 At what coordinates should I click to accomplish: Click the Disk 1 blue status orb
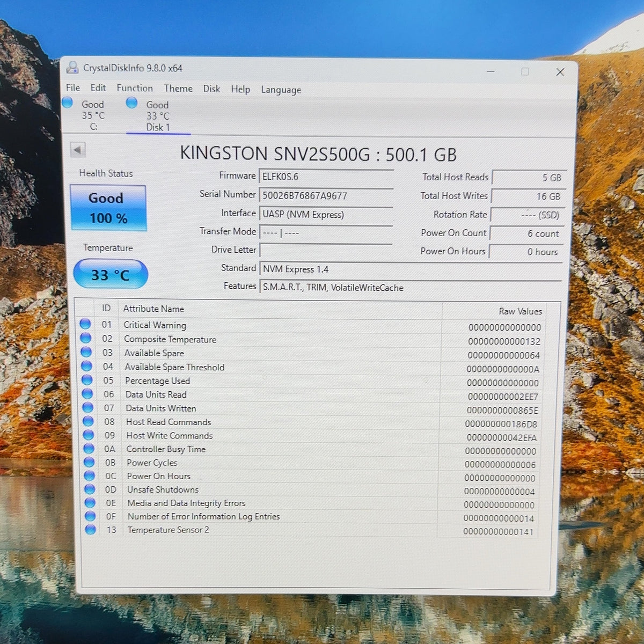(x=131, y=103)
